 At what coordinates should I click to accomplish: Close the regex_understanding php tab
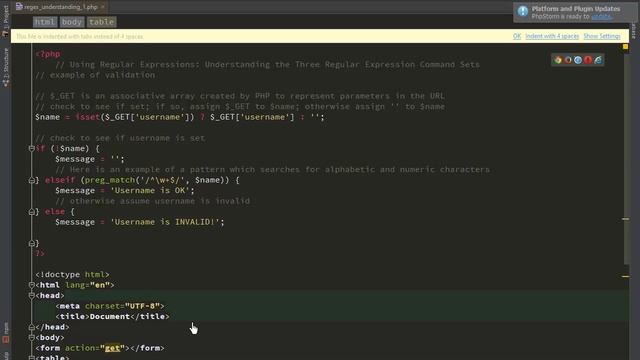[103, 7]
